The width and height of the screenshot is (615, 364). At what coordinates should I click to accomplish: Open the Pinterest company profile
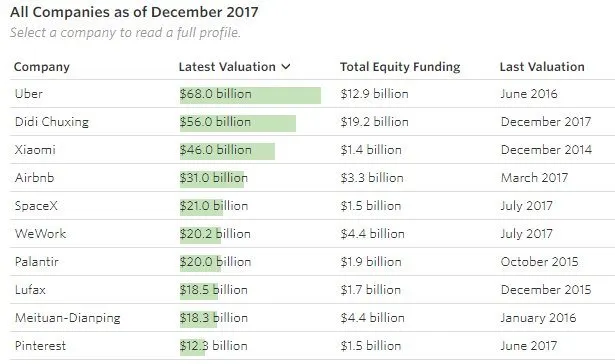(40, 346)
